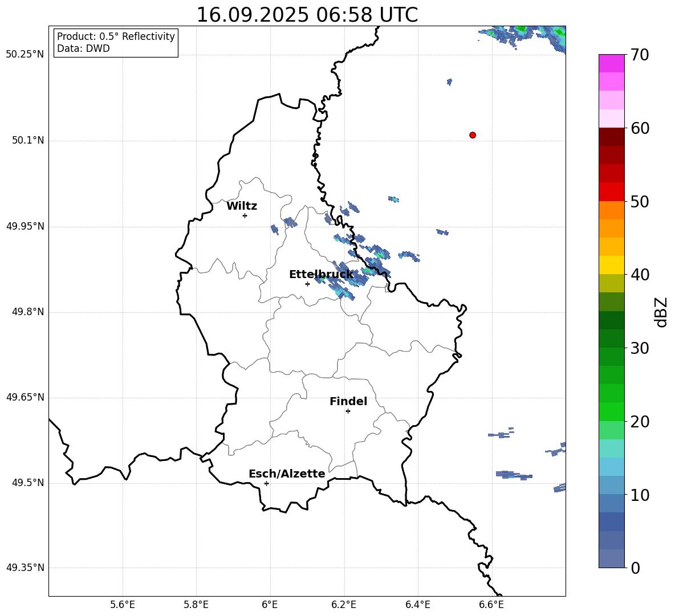The height and width of the screenshot is (616, 675).
Task: Click the 6.2°E longitude label
Action: pyautogui.click(x=344, y=605)
